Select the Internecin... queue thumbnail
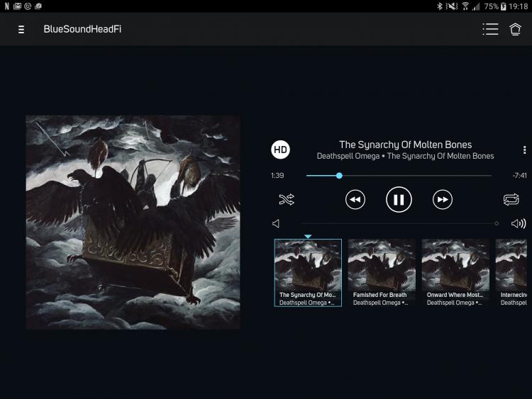 coord(511,273)
